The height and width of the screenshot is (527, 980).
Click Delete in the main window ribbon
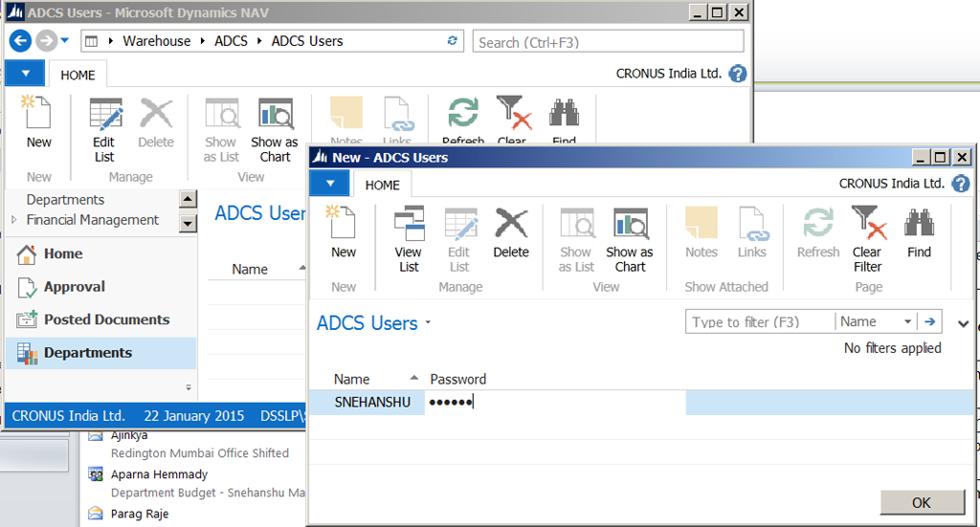click(x=156, y=122)
